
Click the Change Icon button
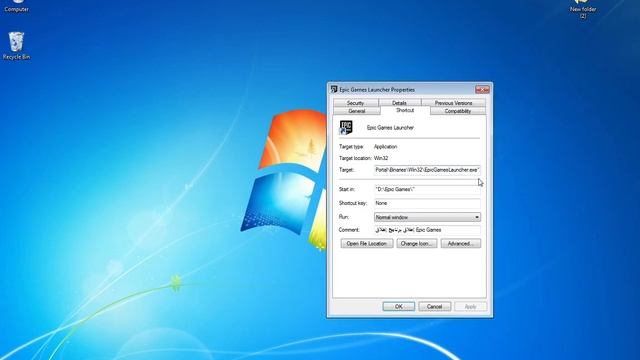pyautogui.click(x=416, y=244)
